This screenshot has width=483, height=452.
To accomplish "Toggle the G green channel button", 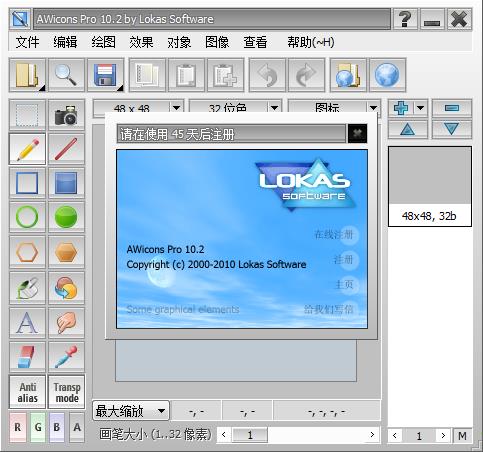I will click(38, 427).
